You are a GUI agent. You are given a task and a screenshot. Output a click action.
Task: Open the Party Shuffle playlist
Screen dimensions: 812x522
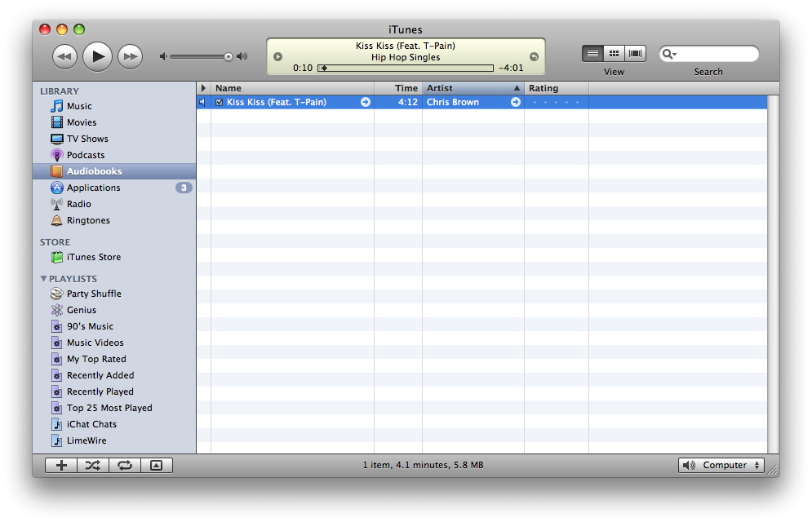pos(94,294)
